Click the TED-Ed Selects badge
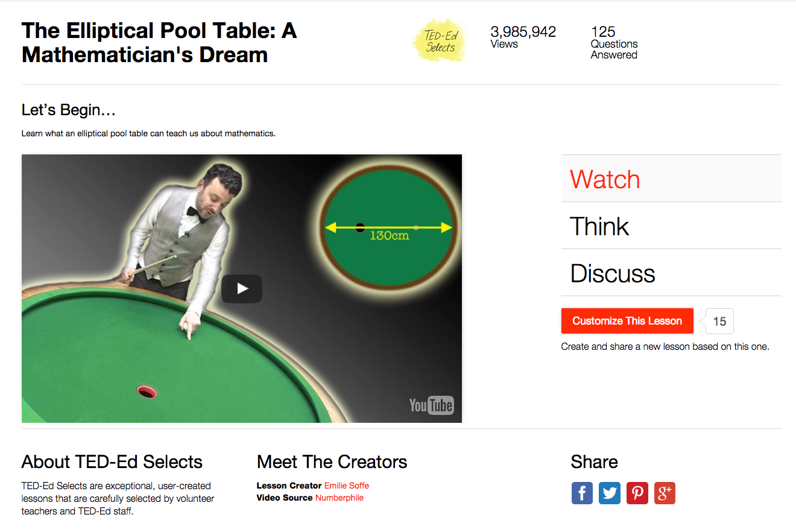796x532 pixels. [440, 40]
